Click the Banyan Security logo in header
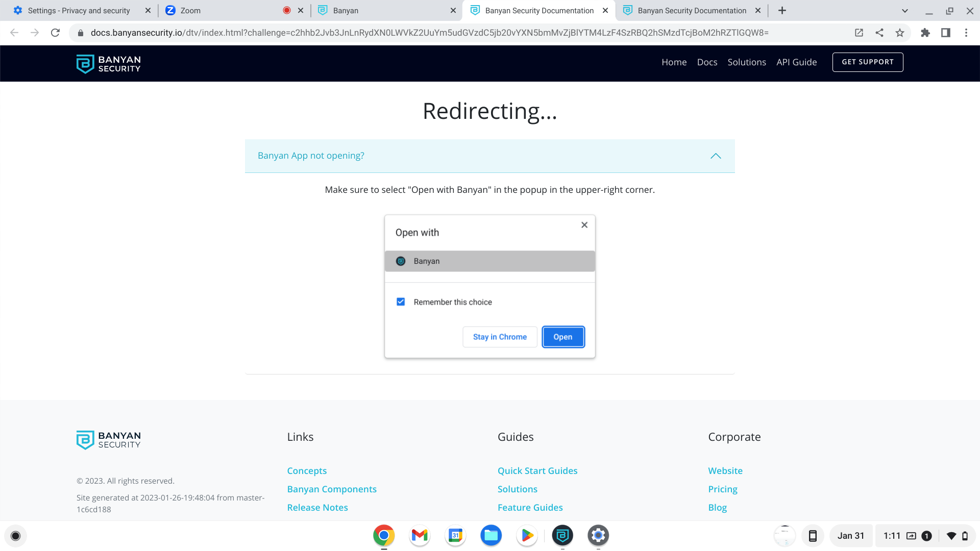The image size is (980, 551). [108, 64]
